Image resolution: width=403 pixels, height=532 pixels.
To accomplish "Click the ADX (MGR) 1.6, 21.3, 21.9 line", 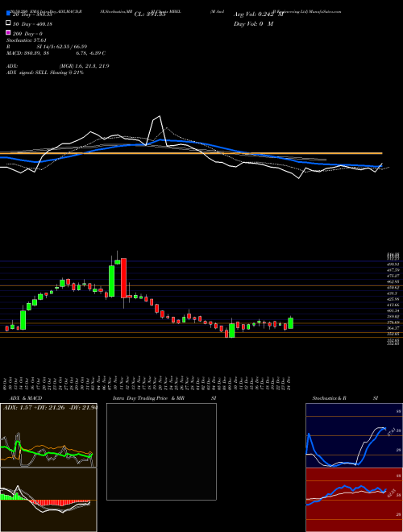I will pos(58,66).
